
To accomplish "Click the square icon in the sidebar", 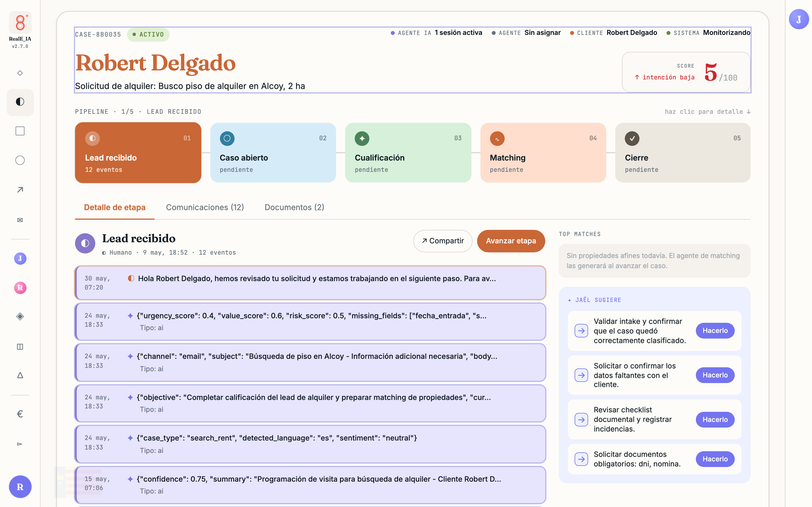I will click(x=20, y=131).
